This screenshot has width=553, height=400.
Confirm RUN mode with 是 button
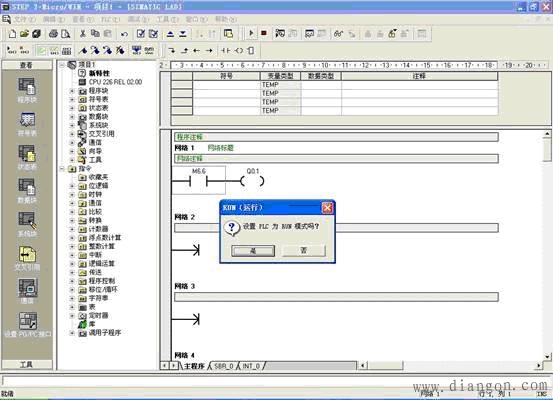[253, 251]
